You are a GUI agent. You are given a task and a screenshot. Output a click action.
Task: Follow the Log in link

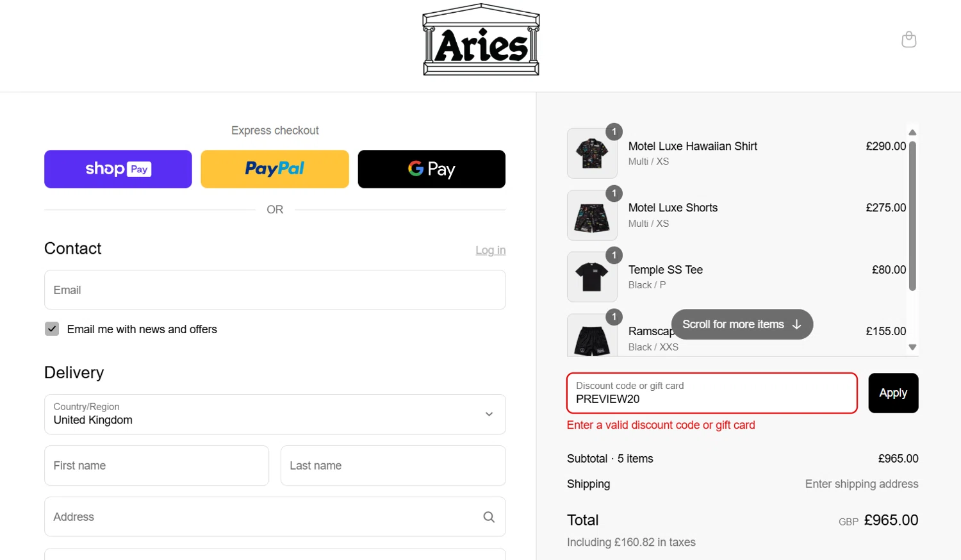(491, 250)
